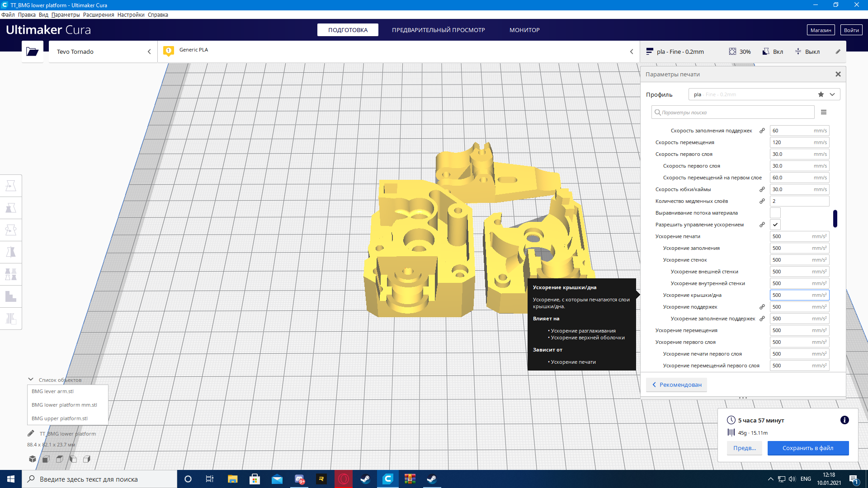Switch to the Monitor tab

coord(524,30)
